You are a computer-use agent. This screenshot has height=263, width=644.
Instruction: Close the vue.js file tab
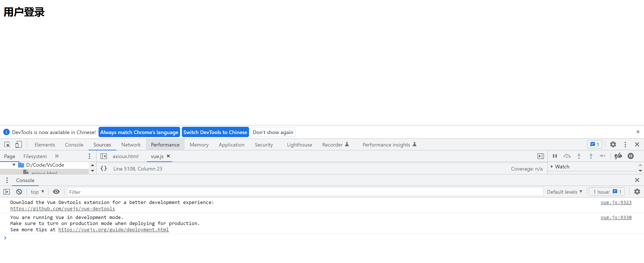coord(168,156)
